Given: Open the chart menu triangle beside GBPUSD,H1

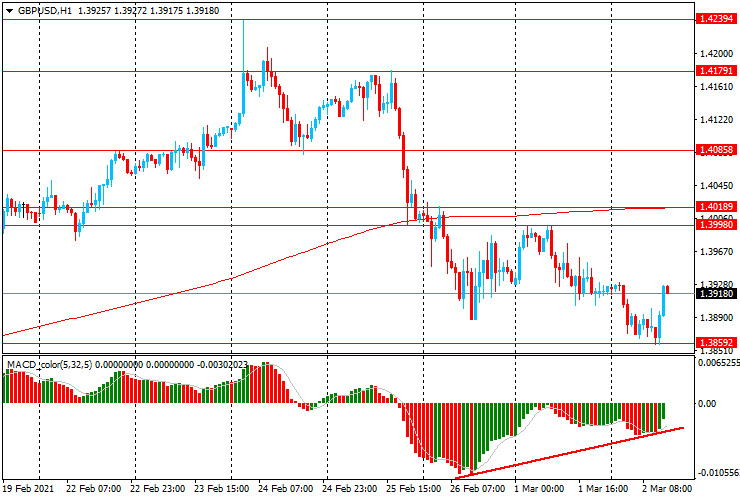Looking at the screenshot, I should (9, 11).
